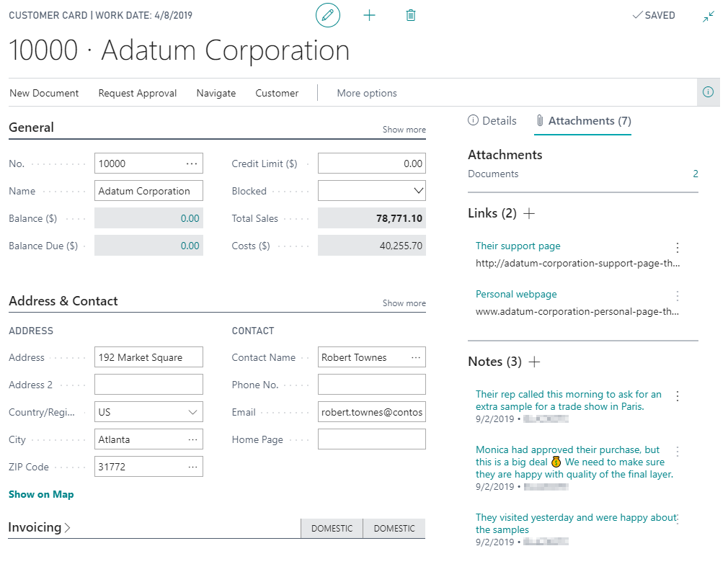Open options for Personal webpage link
Viewport: 728px width, 564px height.
(678, 296)
